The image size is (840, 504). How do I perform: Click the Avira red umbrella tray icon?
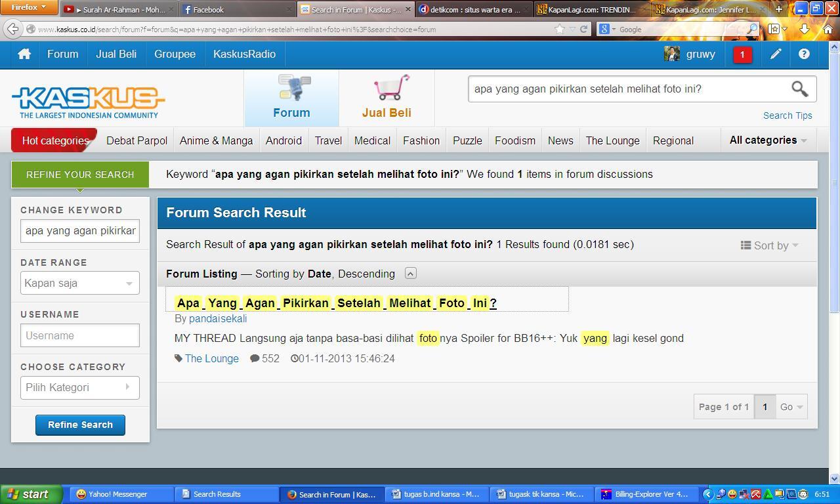[x=756, y=494]
